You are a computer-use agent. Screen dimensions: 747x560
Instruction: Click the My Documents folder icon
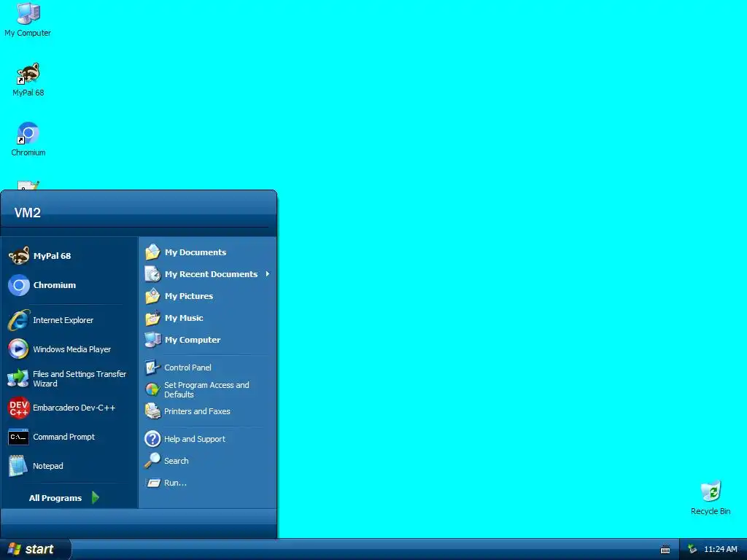[152, 252]
